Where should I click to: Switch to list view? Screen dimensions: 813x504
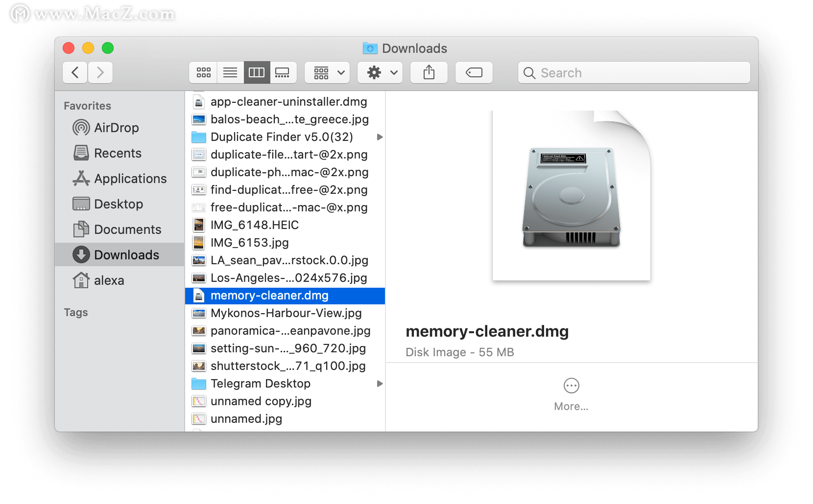pyautogui.click(x=230, y=72)
